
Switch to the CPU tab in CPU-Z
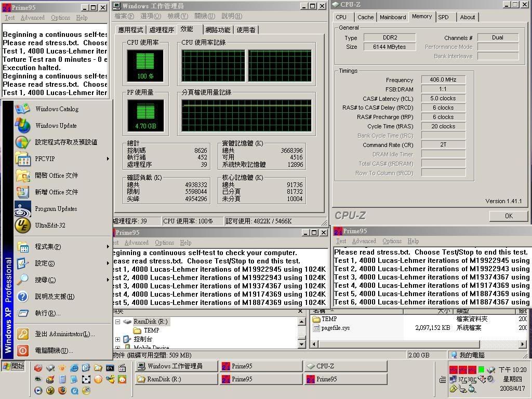(x=341, y=17)
